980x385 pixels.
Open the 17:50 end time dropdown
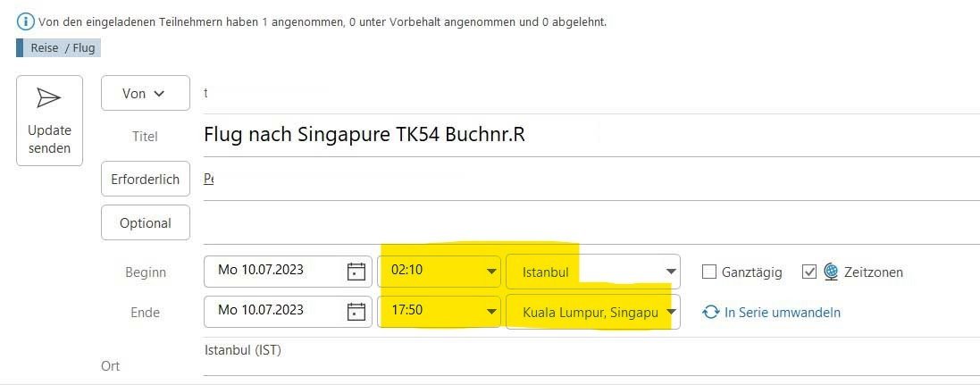tap(491, 312)
